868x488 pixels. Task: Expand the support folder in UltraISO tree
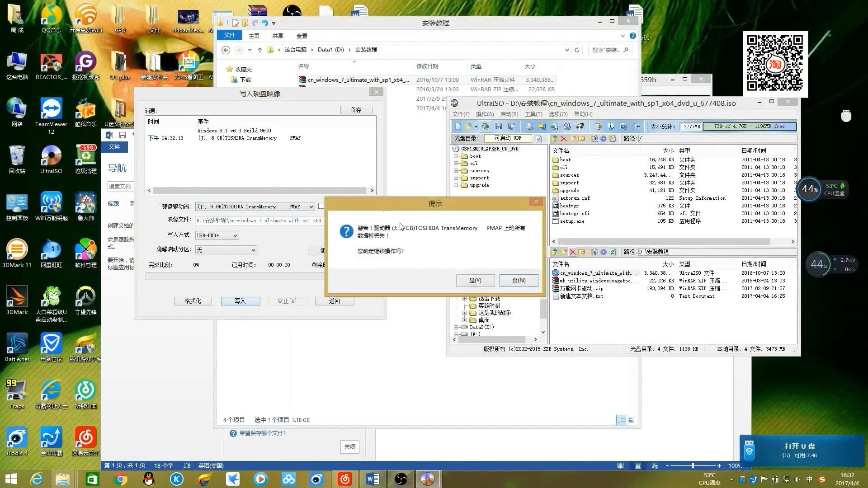tap(456, 178)
